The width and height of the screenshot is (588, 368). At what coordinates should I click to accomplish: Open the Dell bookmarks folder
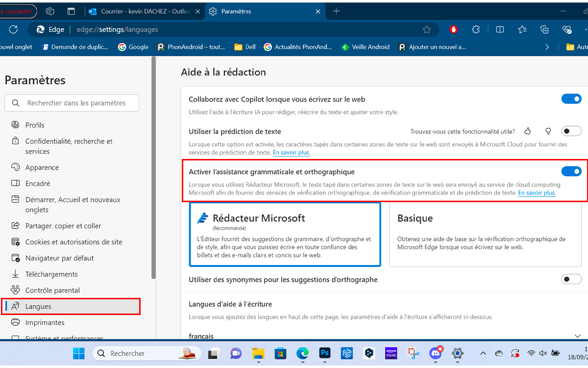pyautogui.click(x=245, y=47)
